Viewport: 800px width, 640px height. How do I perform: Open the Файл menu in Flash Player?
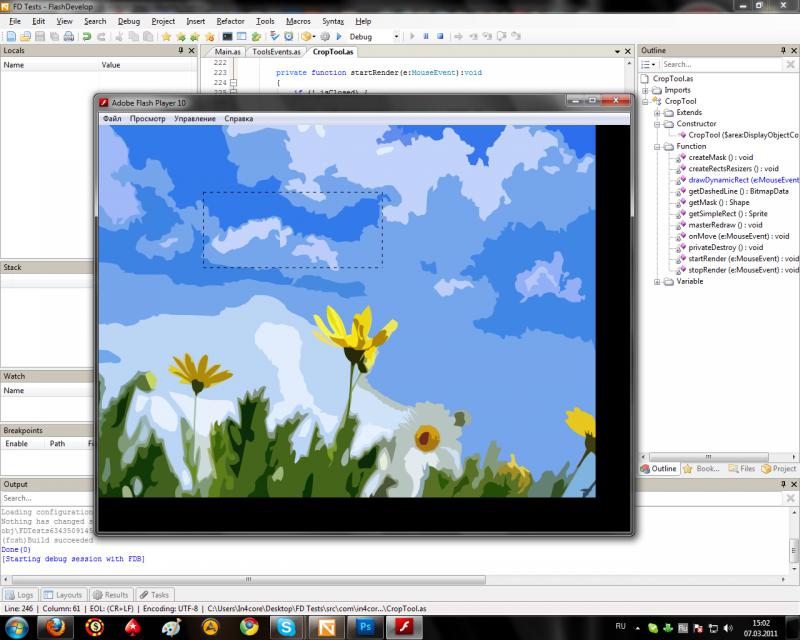(112, 118)
